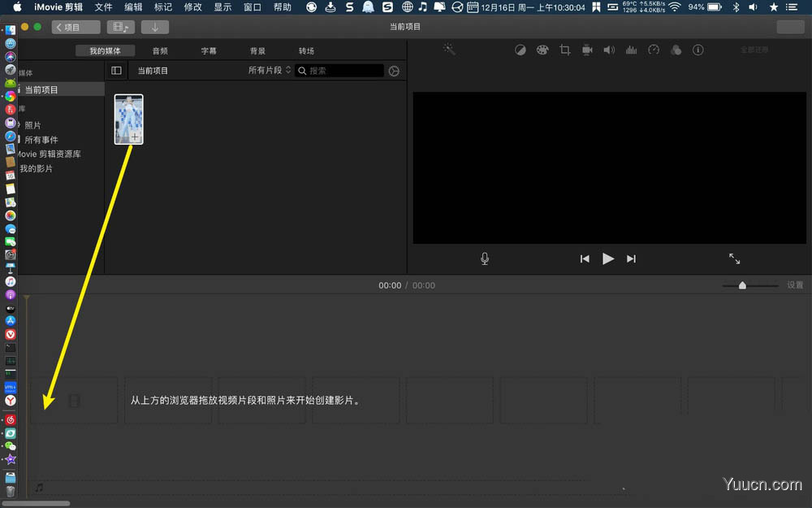Open the Trash in the Dock
The image size is (812, 508).
[x=11, y=492]
